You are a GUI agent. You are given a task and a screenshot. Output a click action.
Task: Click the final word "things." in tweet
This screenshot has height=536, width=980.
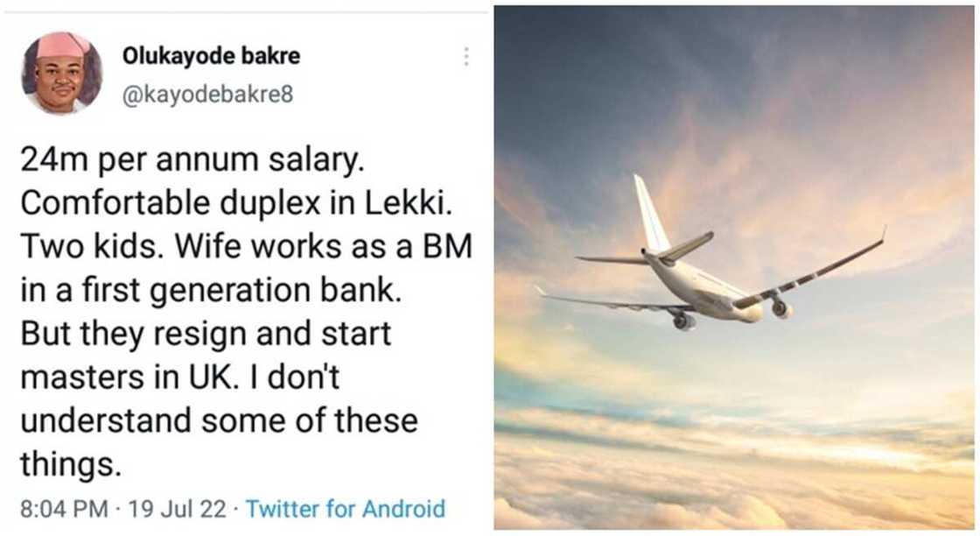click(x=70, y=463)
